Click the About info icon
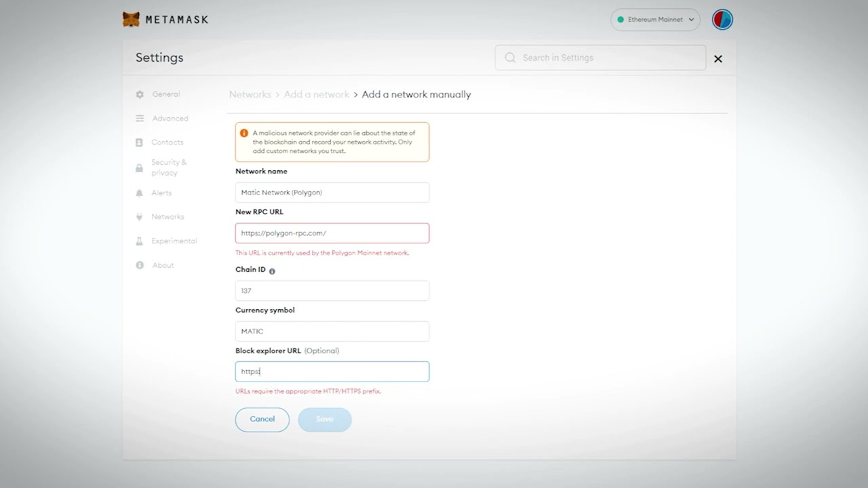This screenshot has height=488, width=868. pos(140,265)
